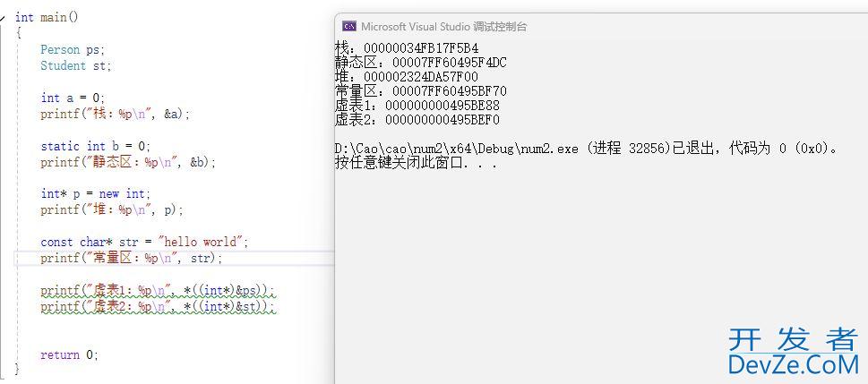
Task: Click the 'int* p = new int;' line
Action: point(95,193)
